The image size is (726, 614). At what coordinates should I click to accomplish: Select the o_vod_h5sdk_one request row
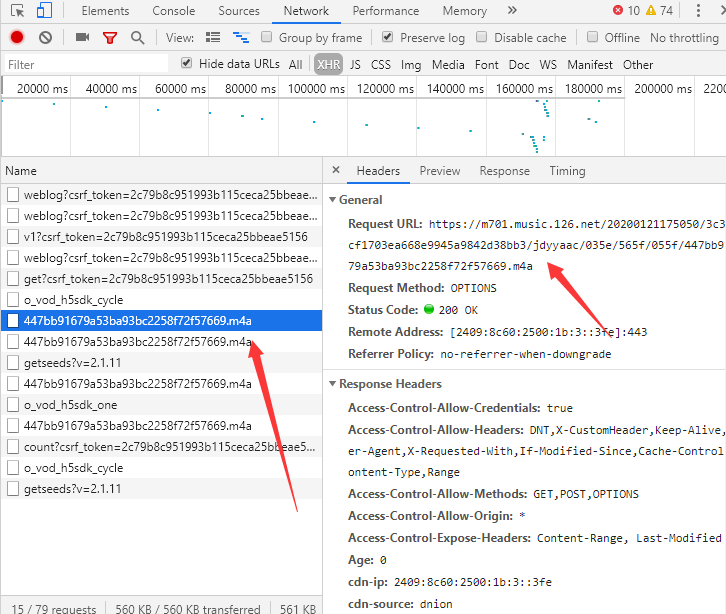click(x=161, y=405)
